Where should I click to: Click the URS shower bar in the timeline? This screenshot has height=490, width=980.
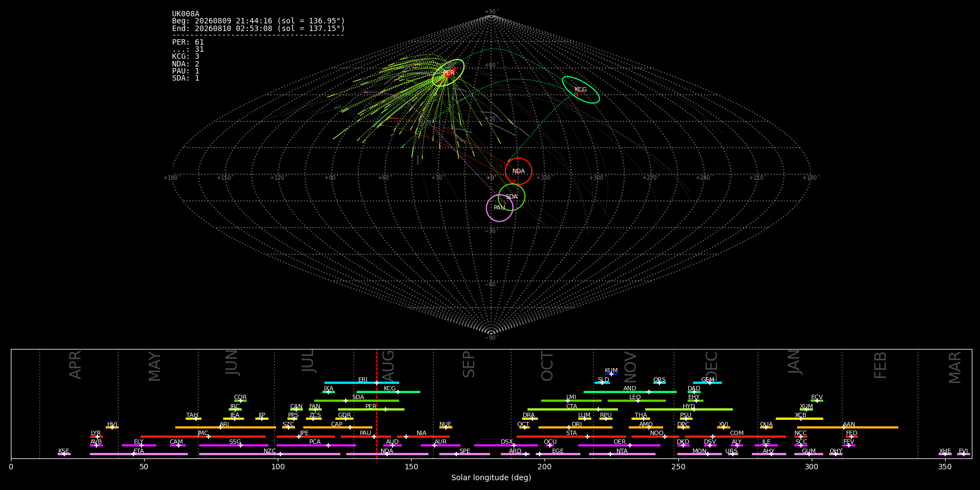(733, 454)
